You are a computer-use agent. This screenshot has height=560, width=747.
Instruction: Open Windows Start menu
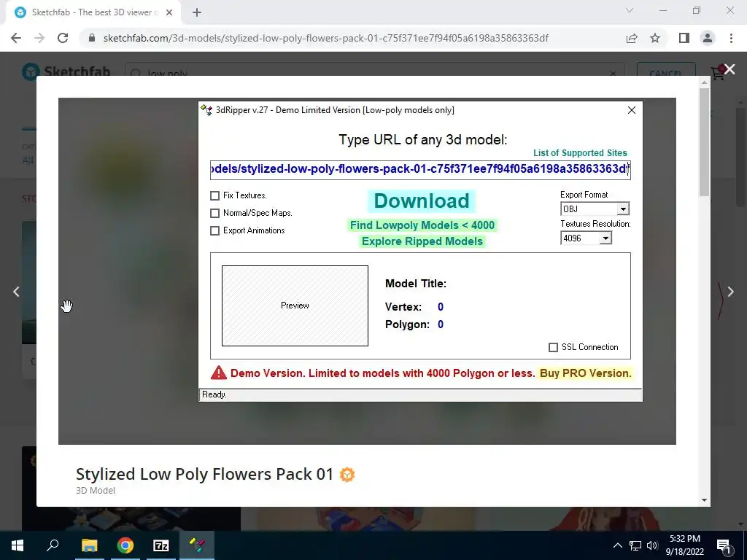tap(18, 545)
